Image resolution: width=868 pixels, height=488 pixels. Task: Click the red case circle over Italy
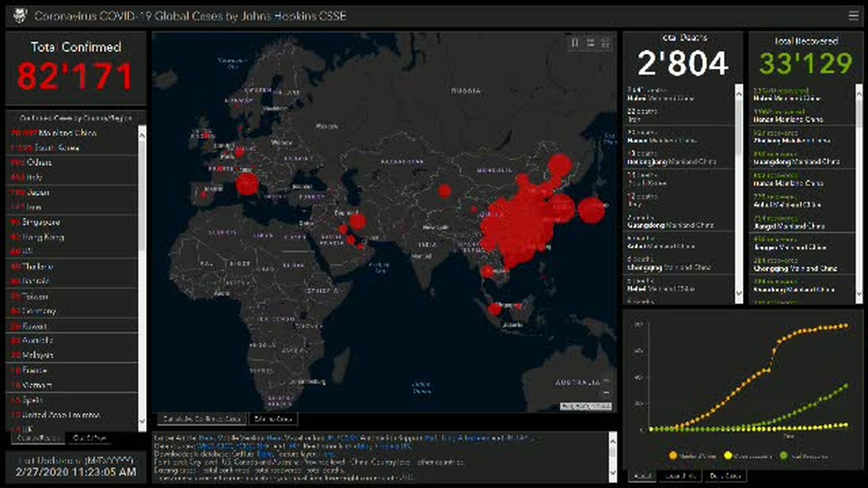click(x=247, y=184)
